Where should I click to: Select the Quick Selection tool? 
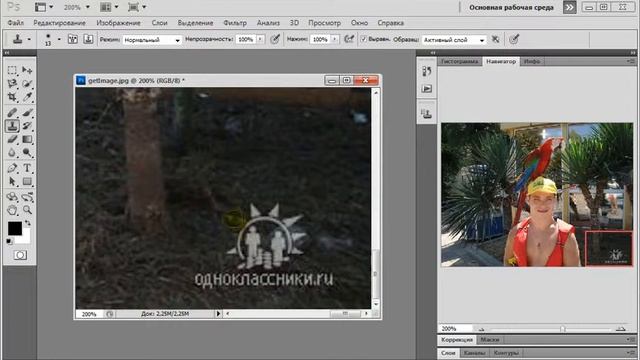tap(27, 84)
